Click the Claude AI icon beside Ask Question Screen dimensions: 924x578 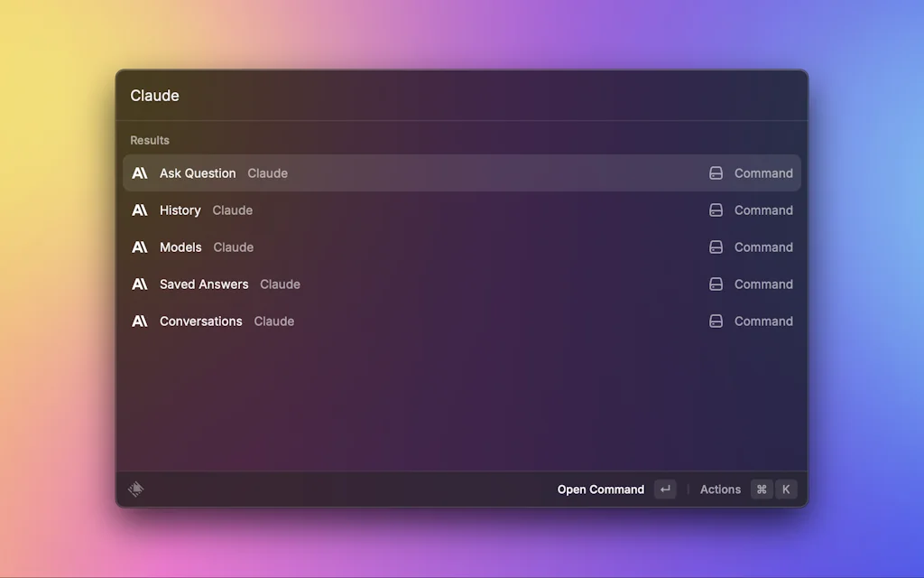tap(140, 172)
